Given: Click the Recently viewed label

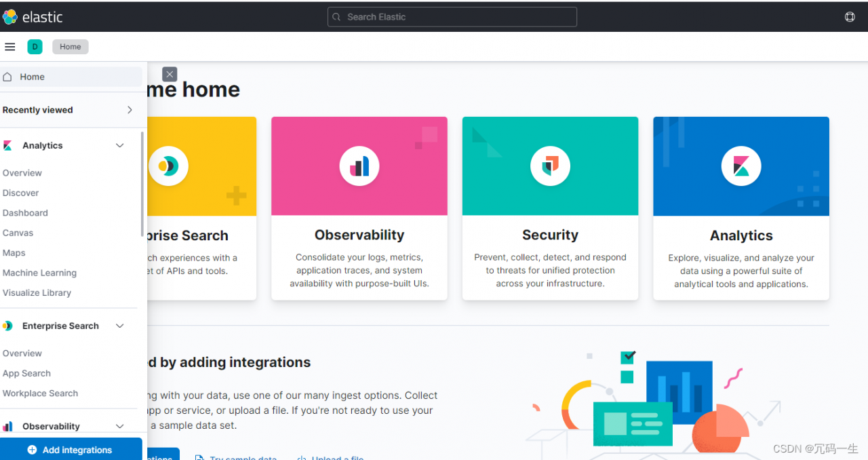Looking at the screenshot, I should (x=38, y=110).
